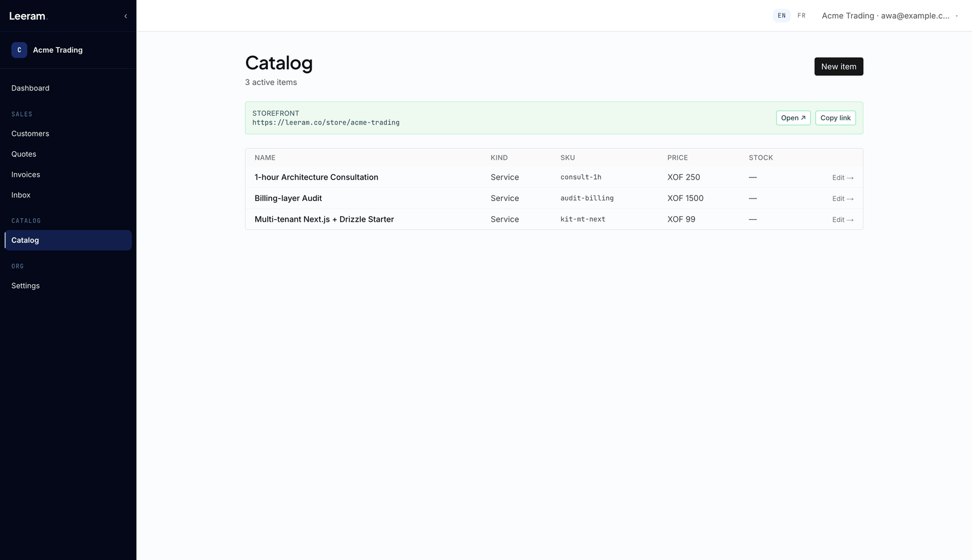Click the Acme Trading organization name in sidebar

[x=58, y=50]
